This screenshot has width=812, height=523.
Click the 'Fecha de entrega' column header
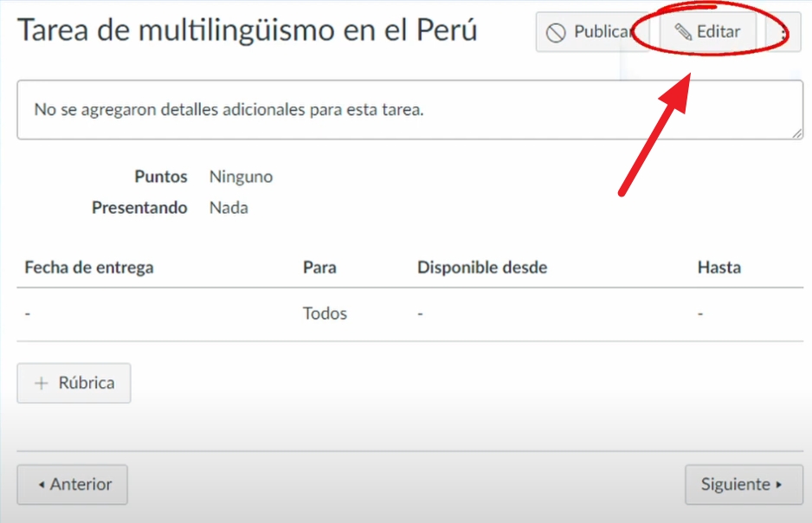pyautogui.click(x=89, y=268)
